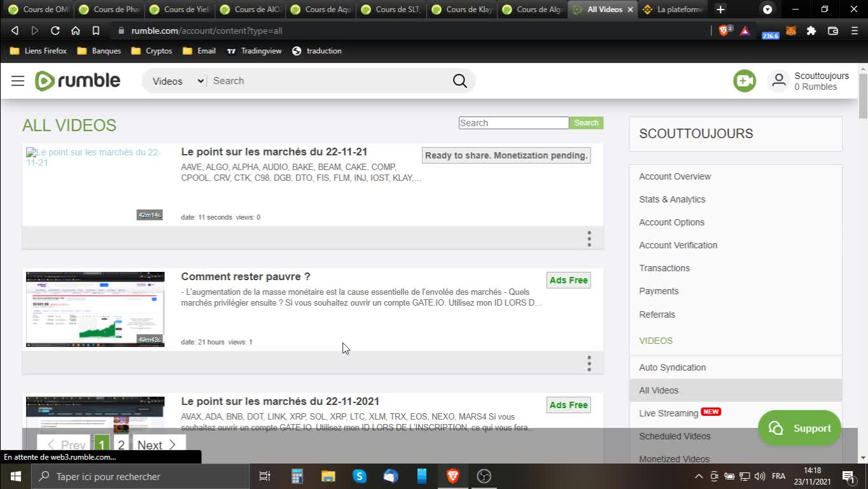This screenshot has height=489, width=868.
Task: Open the traduction bookmark
Action: point(317,51)
